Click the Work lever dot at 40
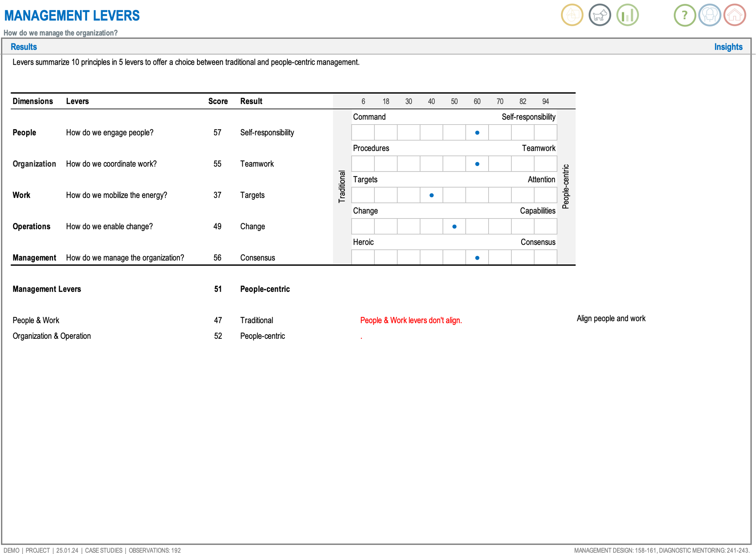This screenshot has width=756, height=554. click(x=431, y=196)
